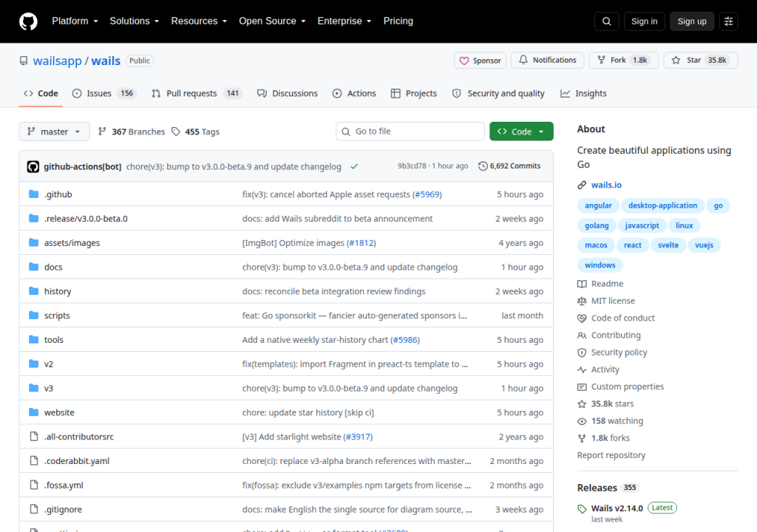This screenshot has height=532, width=757.
Task: Expand the Resources menu
Action: pos(199,21)
